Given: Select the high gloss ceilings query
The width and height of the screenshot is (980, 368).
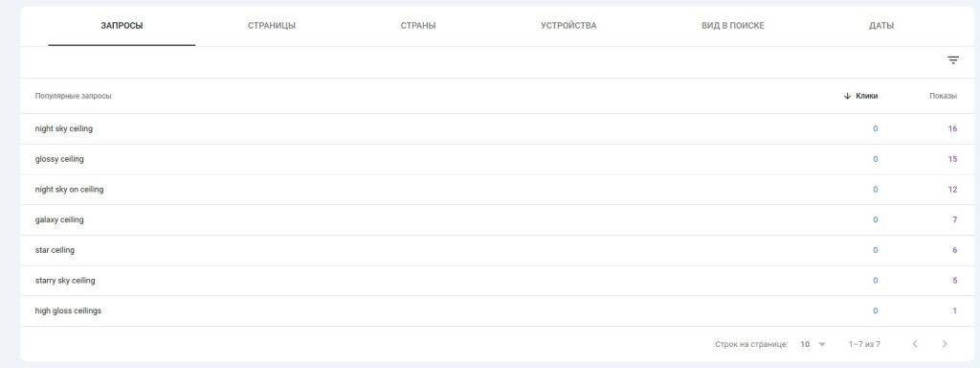Looking at the screenshot, I should [x=497, y=311].
